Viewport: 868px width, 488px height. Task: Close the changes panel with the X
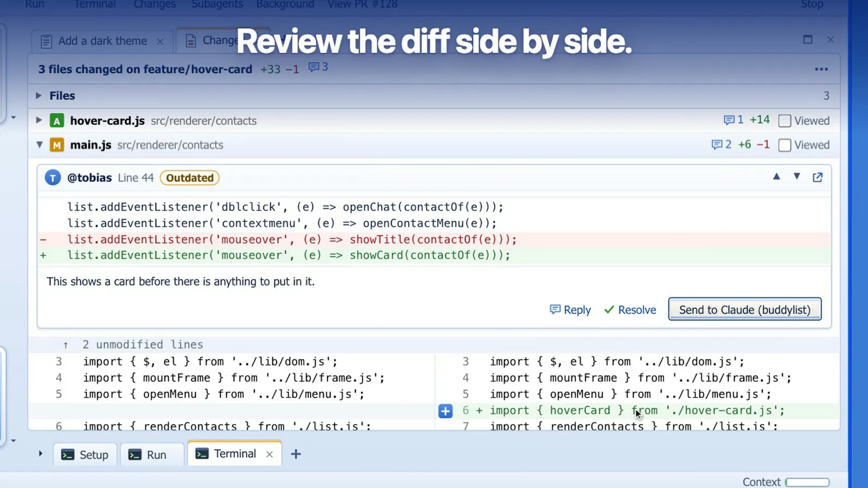pos(830,40)
